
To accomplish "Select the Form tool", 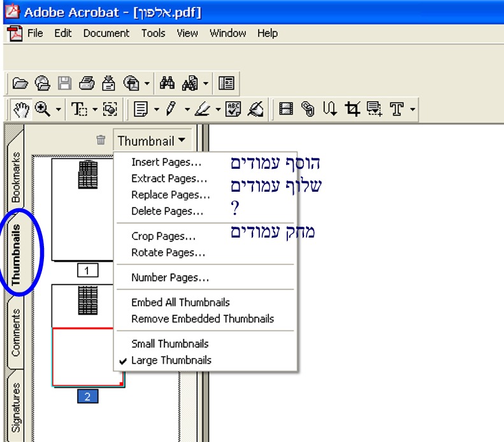I will coord(375,109).
